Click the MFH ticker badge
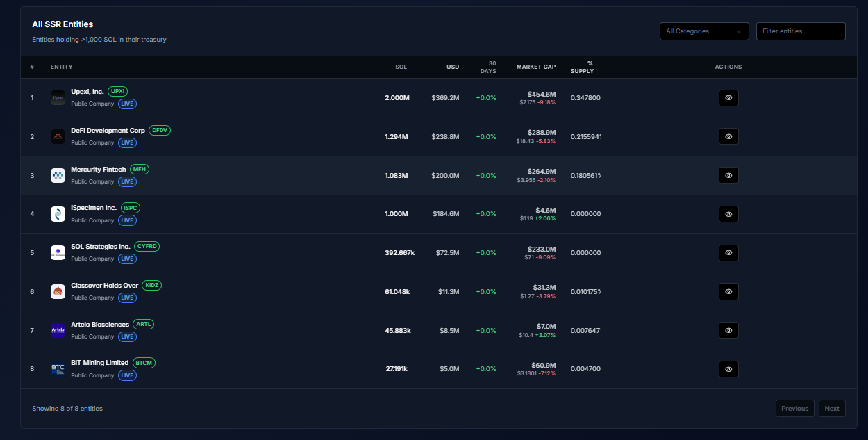 tap(140, 170)
